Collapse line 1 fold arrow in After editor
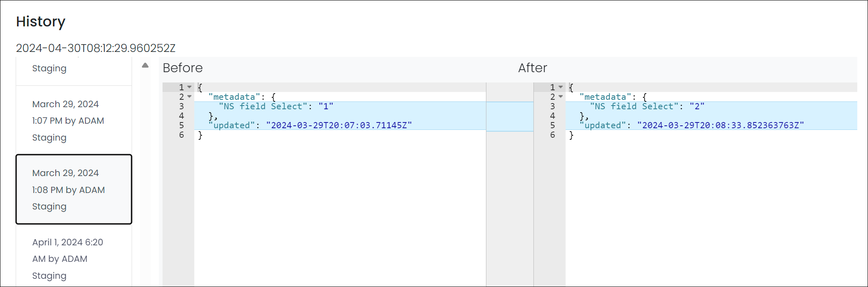This screenshot has width=868, height=287. click(x=561, y=87)
